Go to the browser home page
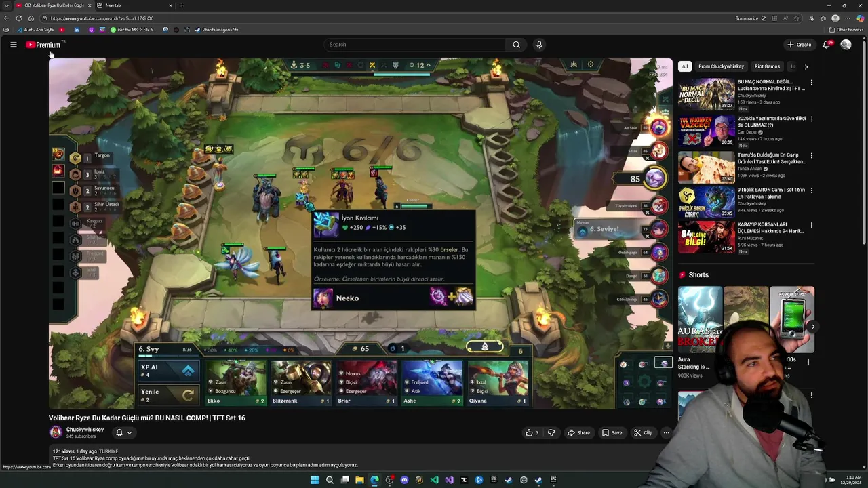This screenshot has width=868, height=488. coord(31,18)
